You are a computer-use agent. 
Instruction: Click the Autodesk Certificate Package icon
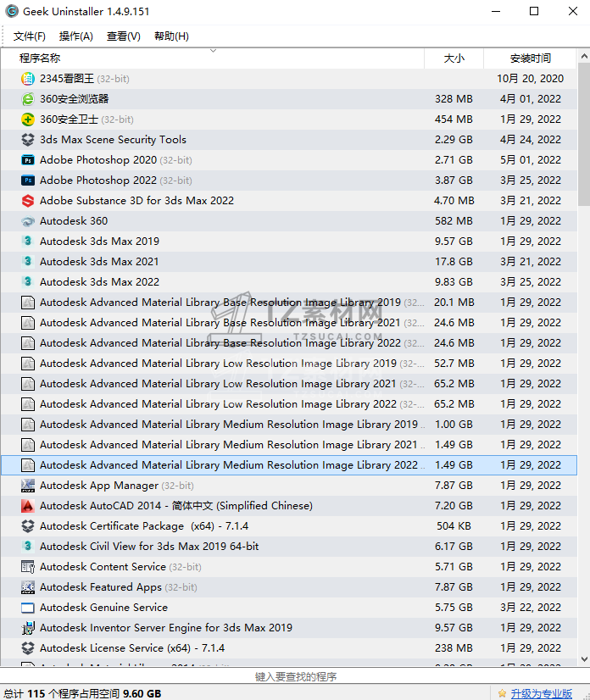28,526
